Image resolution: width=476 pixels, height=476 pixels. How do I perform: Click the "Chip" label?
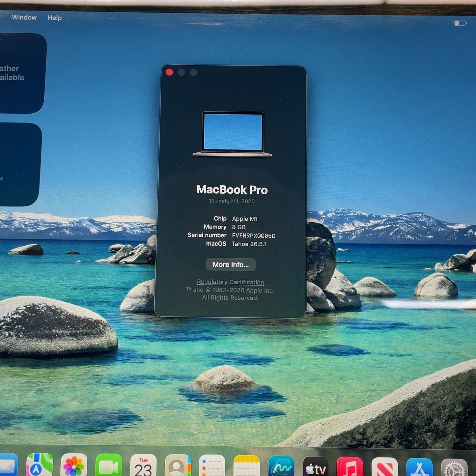220,218
